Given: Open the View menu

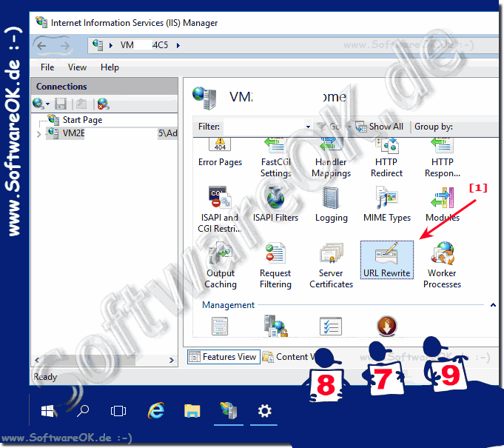Looking at the screenshot, I should [x=77, y=67].
